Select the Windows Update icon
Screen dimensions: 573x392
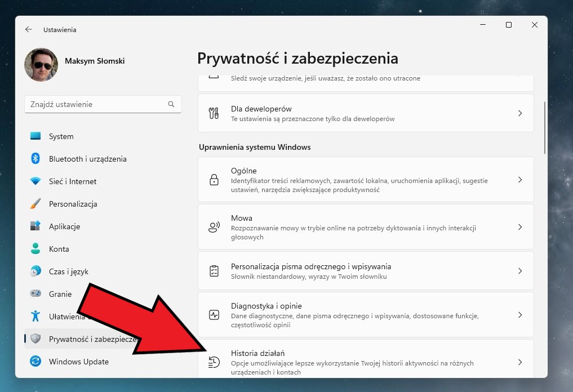35,362
